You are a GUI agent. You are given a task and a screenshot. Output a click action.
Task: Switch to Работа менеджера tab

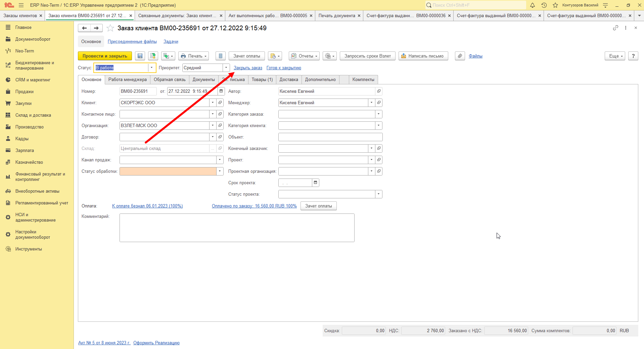[x=128, y=80]
